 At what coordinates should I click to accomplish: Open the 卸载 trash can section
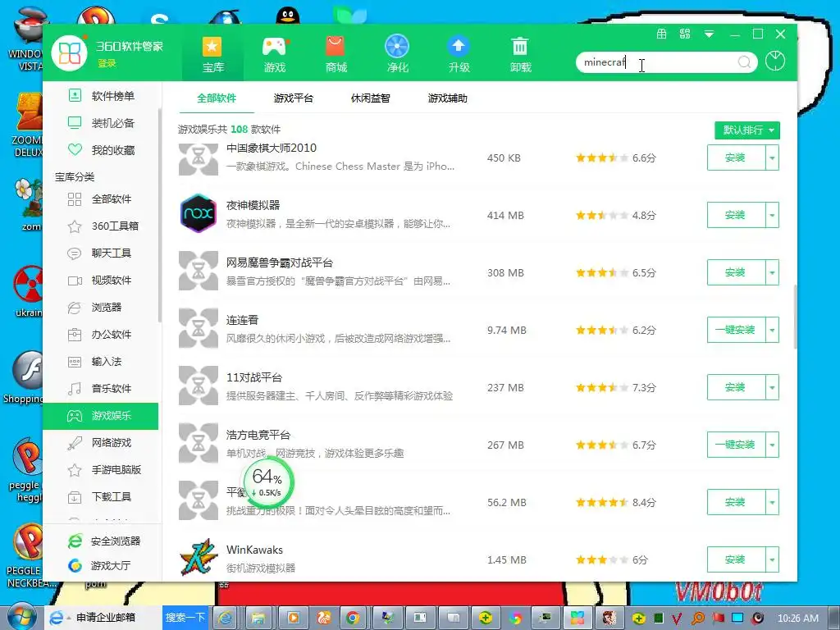click(x=520, y=54)
